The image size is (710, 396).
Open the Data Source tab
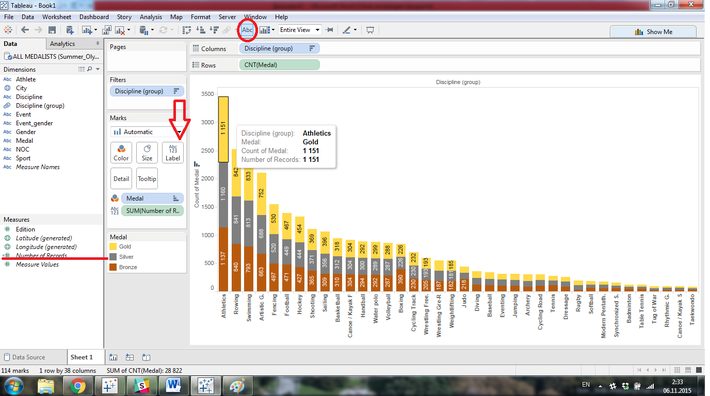click(24, 357)
